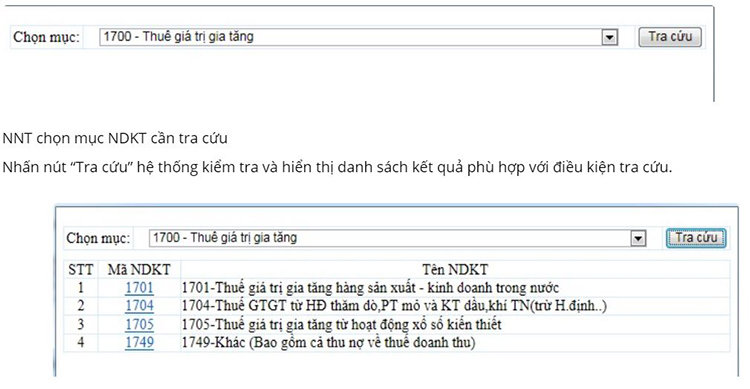Open the 1749 NDKT code link

point(139,343)
